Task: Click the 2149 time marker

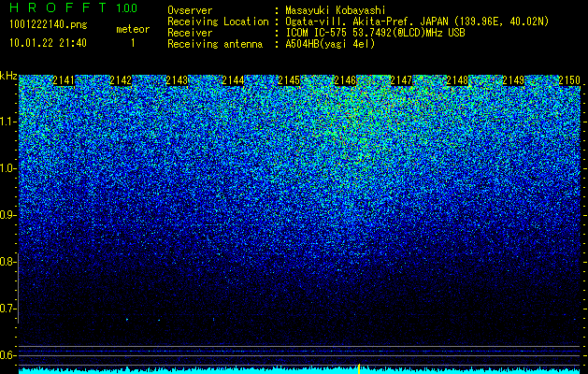Action: coord(513,80)
